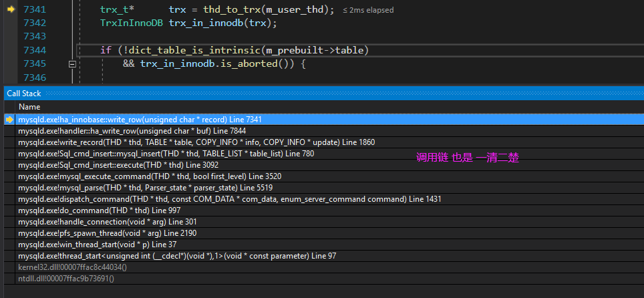Select the Sql_cmd_insert::execute frame
Image resolution: width=644 pixels, height=298 pixels.
[x=118, y=165]
